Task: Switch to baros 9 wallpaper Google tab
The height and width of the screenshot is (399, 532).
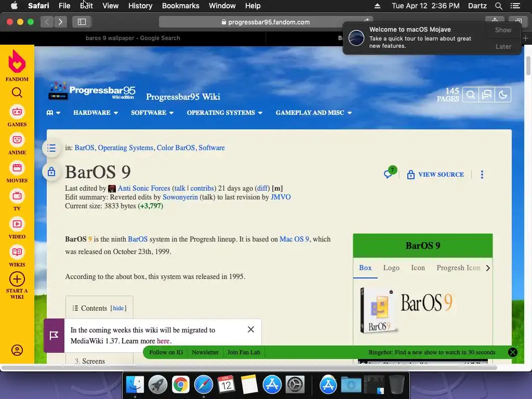Action: 132,38
